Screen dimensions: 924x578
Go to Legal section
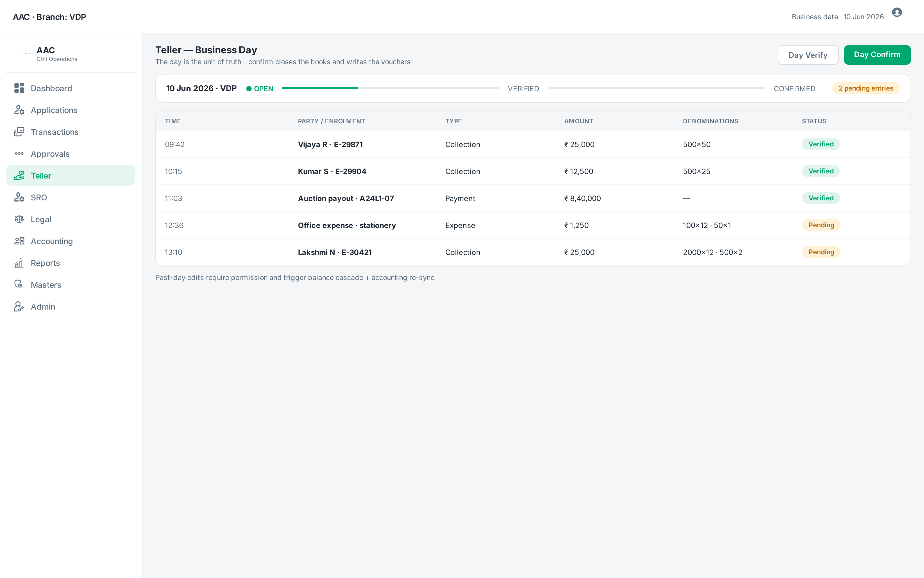71,219
